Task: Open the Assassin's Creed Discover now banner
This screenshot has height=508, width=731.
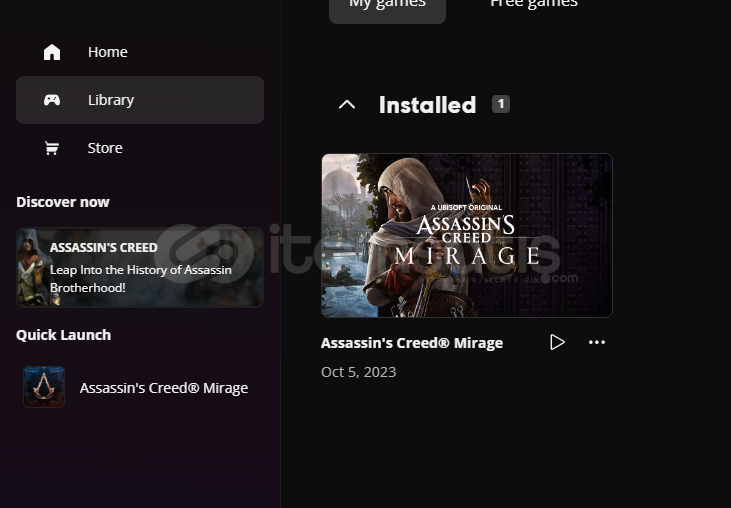Action: coord(140,267)
